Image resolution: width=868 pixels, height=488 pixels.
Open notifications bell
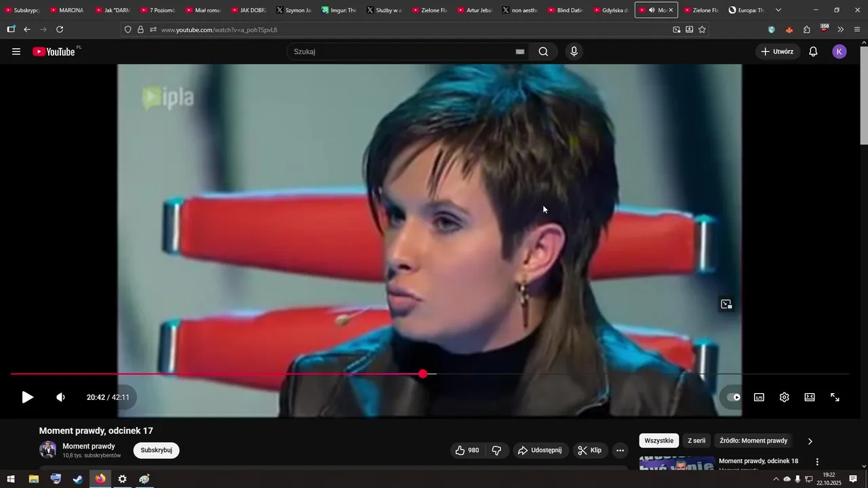[813, 52]
